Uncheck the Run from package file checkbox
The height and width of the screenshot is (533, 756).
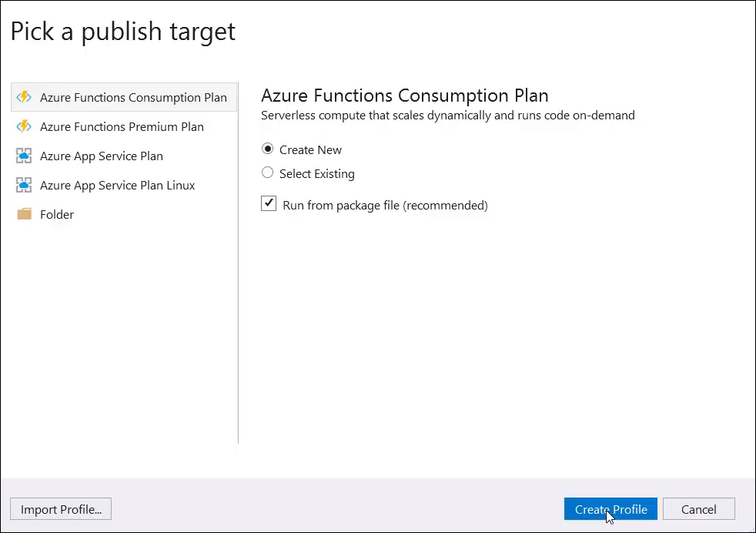coord(269,203)
